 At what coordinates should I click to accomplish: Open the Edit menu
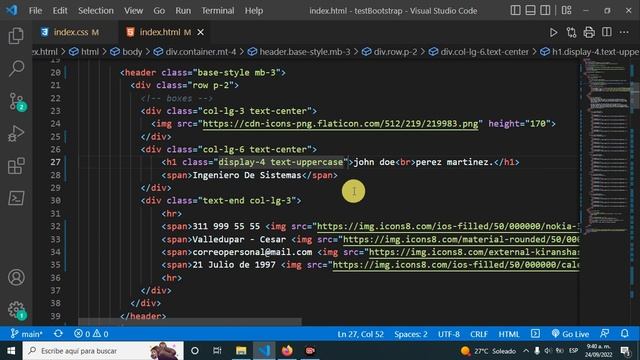tap(60, 11)
